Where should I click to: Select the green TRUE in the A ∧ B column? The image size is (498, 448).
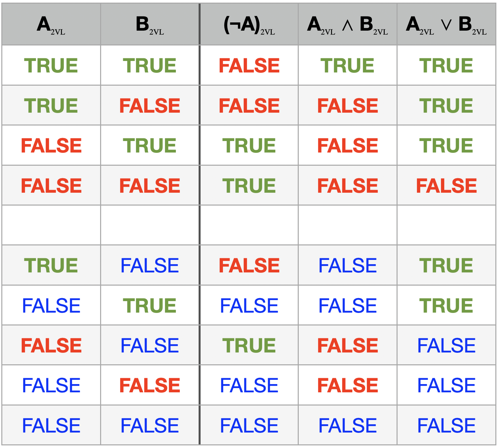click(x=347, y=66)
